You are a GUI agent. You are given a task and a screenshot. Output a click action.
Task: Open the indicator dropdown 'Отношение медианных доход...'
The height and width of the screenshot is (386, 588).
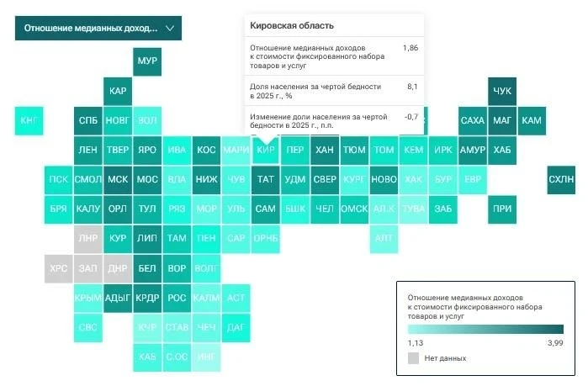[98, 28]
